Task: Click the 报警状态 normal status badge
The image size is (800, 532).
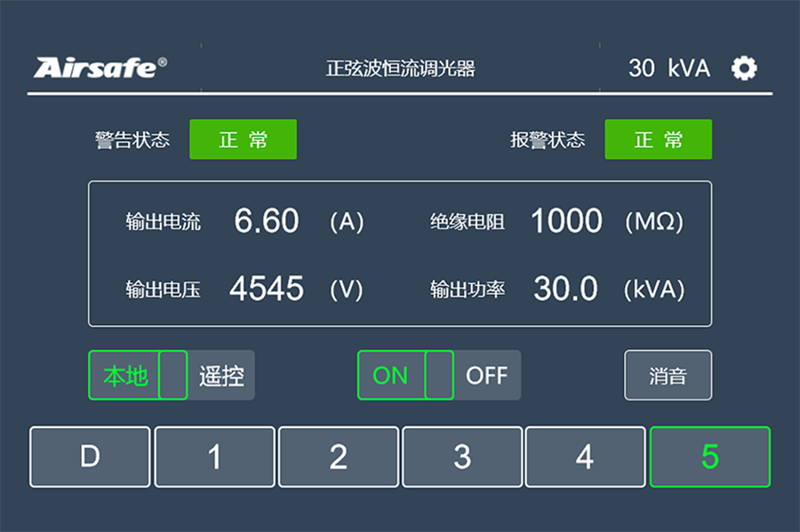Action: [658, 139]
